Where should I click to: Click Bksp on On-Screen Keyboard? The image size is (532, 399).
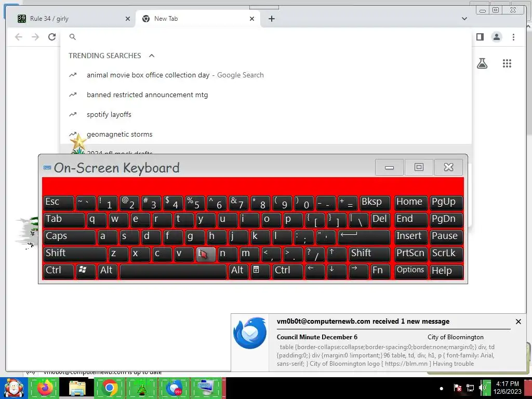pyautogui.click(x=375, y=203)
